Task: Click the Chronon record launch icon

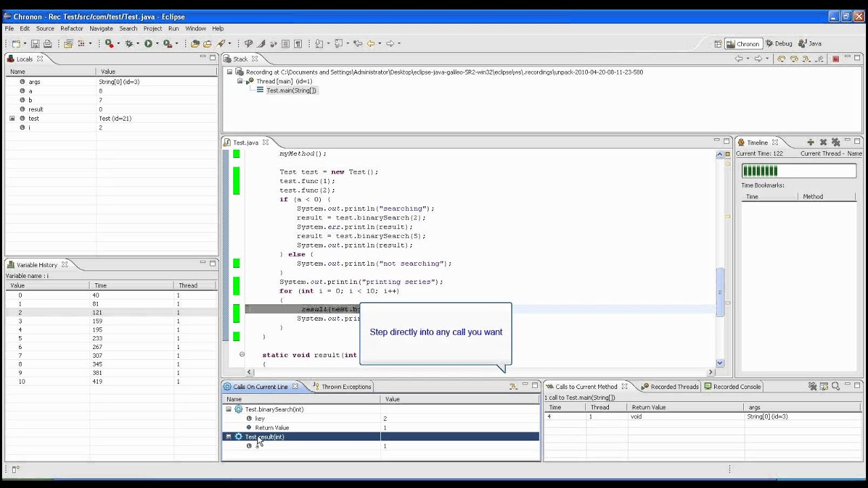Action: (x=108, y=43)
